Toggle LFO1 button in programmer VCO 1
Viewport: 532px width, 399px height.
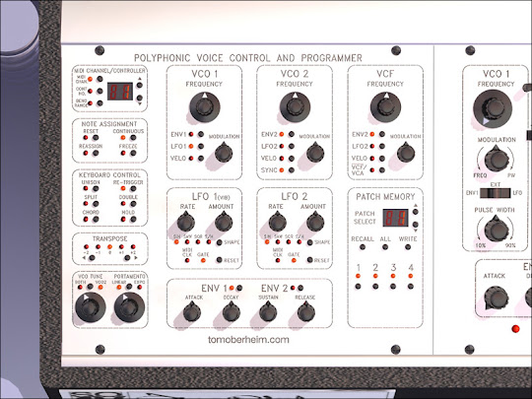tap(201, 146)
